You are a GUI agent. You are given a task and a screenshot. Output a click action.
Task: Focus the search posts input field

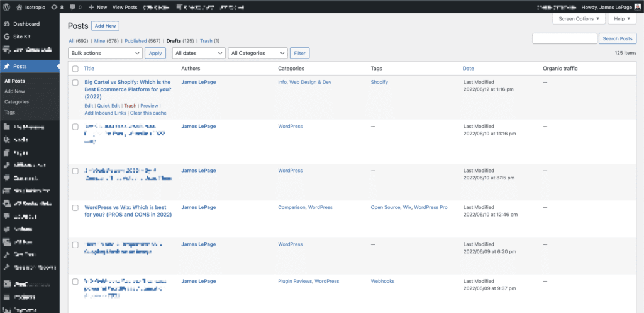565,38
